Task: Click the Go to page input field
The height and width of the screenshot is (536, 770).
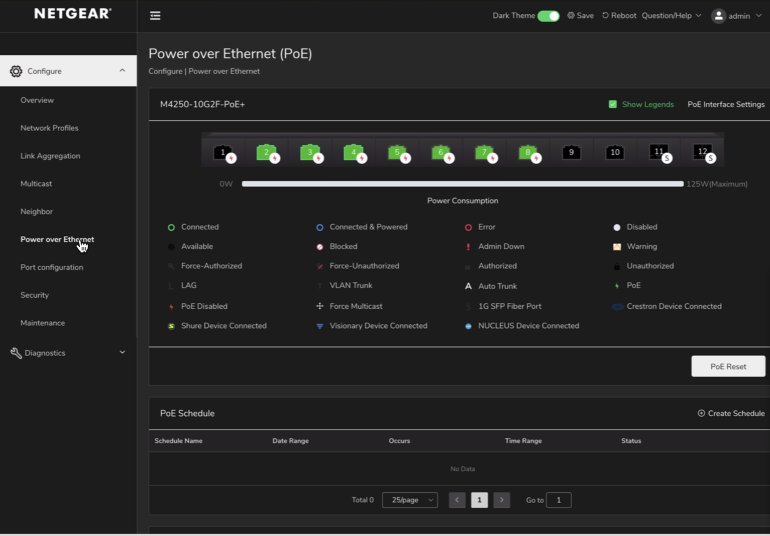Action: (x=558, y=500)
